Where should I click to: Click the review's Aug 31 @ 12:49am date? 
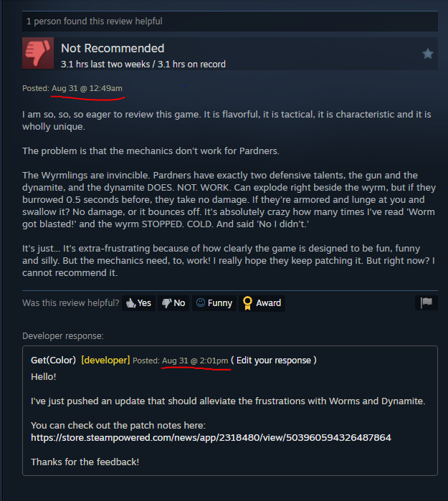[x=87, y=88]
